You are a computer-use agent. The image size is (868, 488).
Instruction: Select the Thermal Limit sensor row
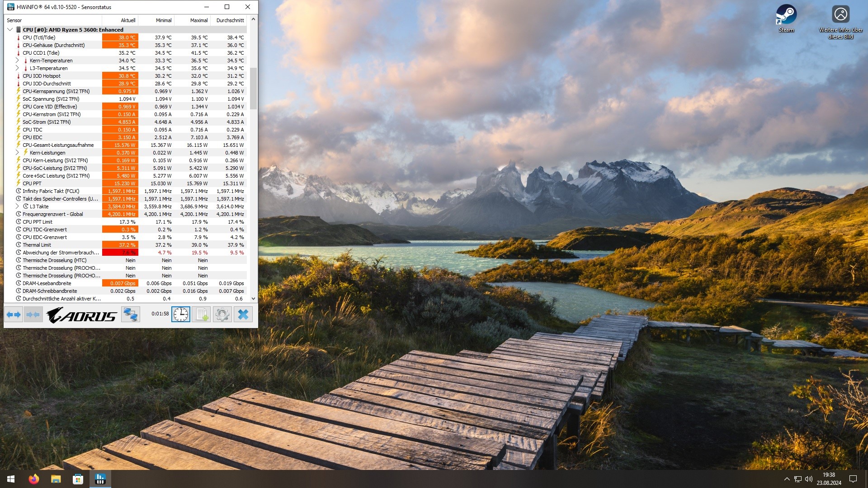point(37,245)
